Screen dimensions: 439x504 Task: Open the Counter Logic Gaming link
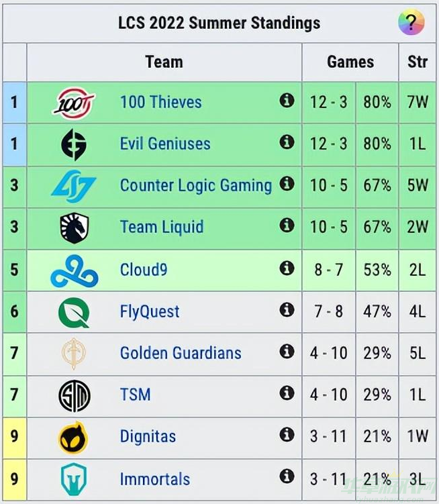point(196,185)
